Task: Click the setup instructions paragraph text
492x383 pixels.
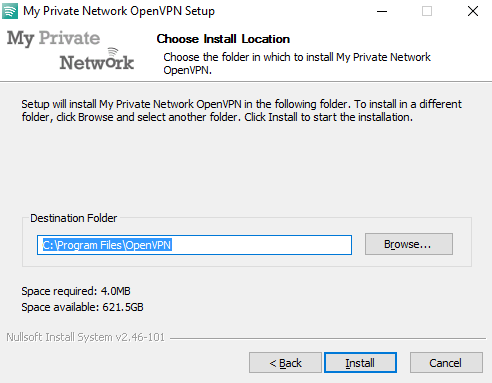Action: (241, 111)
